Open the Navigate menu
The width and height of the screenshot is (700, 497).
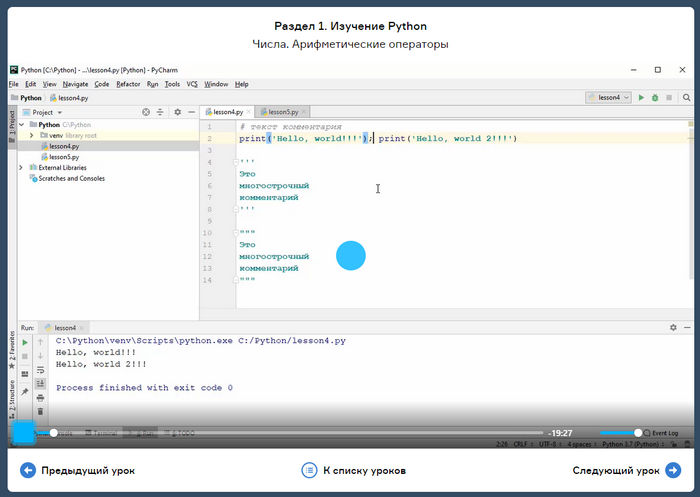[75, 84]
